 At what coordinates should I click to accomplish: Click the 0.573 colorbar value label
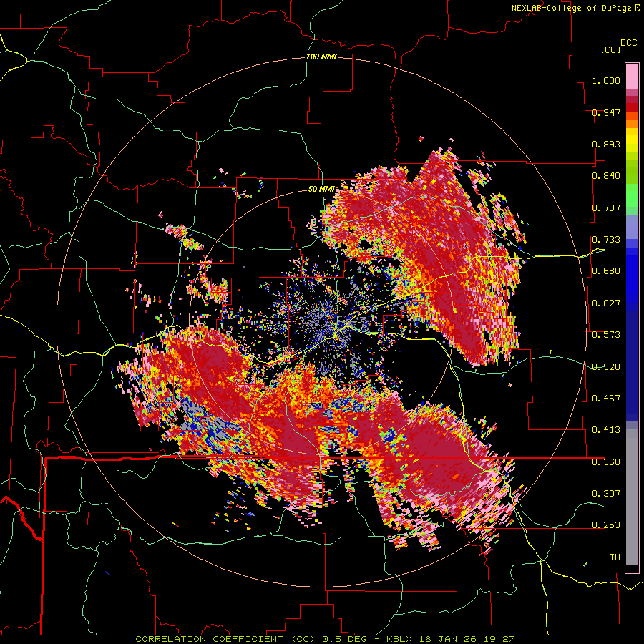pos(606,335)
